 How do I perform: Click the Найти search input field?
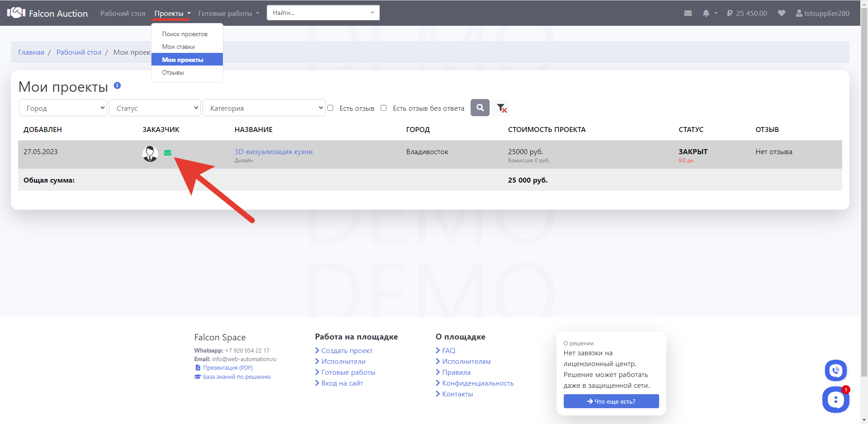click(x=319, y=13)
